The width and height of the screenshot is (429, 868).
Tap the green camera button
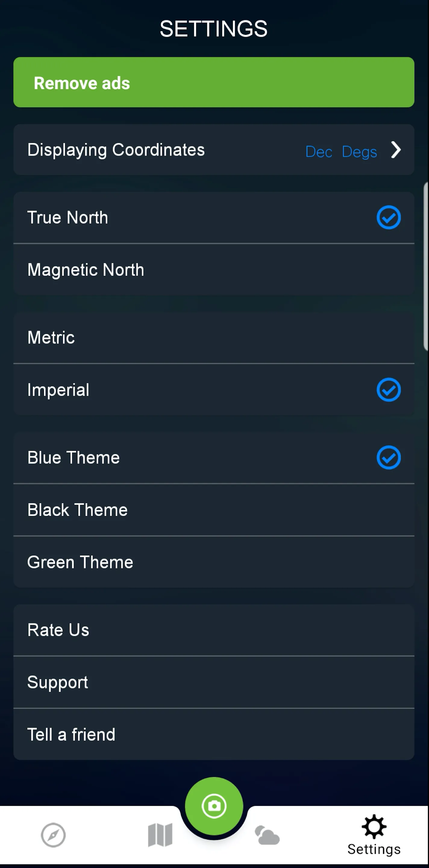pyautogui.click(x=214, y=806)
